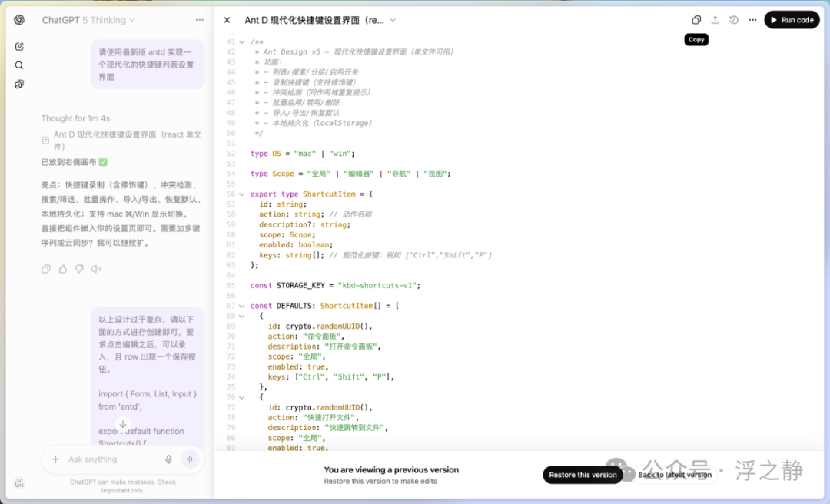Go back to the latest version

click(x=675, y=475)
